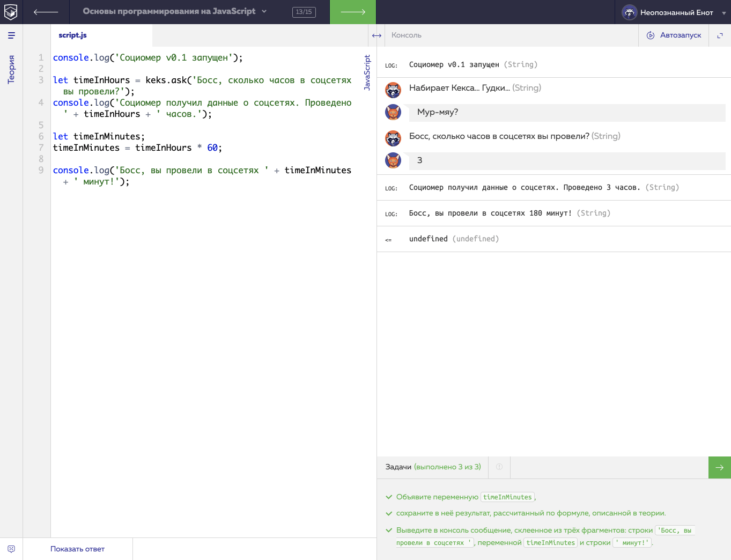The height and width of the screenshot is (560, 731).
Task: Go to next lesson with green arrow
Action: [352, 12]
